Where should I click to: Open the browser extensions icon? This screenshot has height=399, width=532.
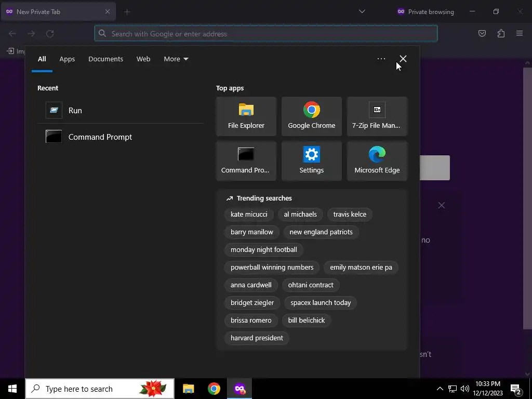(x=501, y=33)
